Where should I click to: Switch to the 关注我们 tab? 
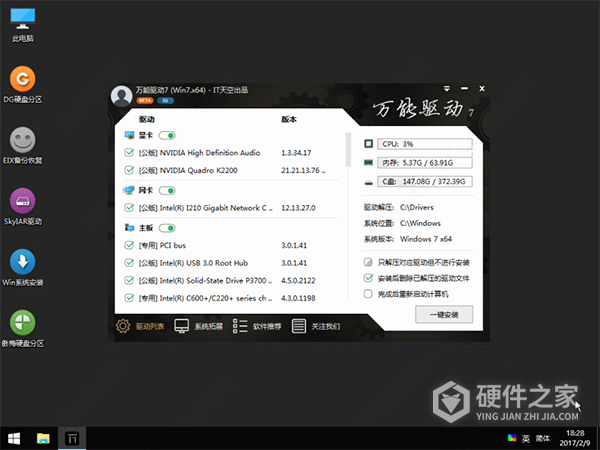(316, 326)
